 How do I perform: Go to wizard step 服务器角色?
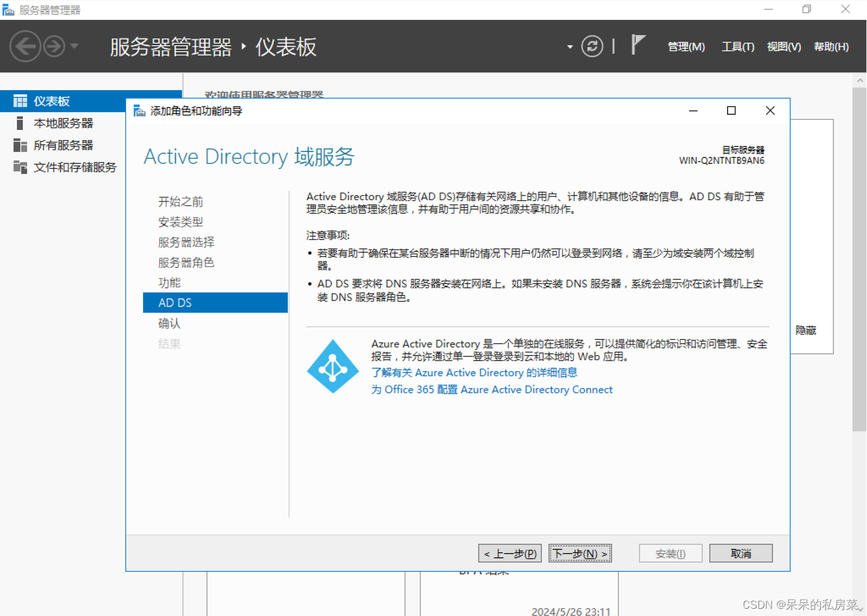click(186, 263)
